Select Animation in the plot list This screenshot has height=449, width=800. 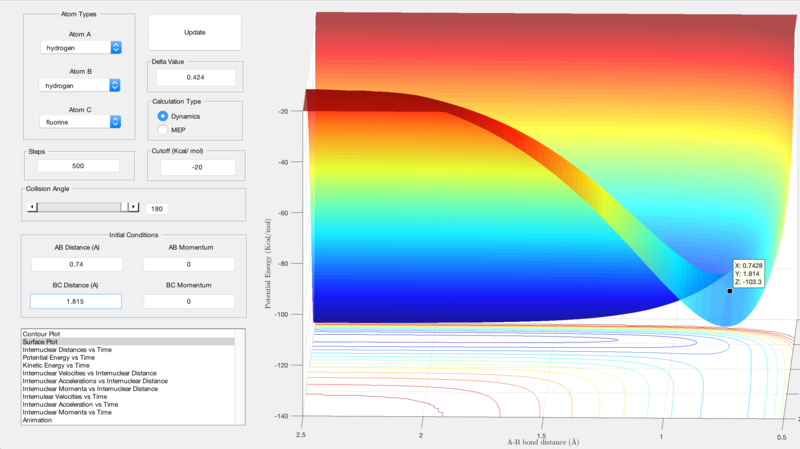tap(41, 420)
